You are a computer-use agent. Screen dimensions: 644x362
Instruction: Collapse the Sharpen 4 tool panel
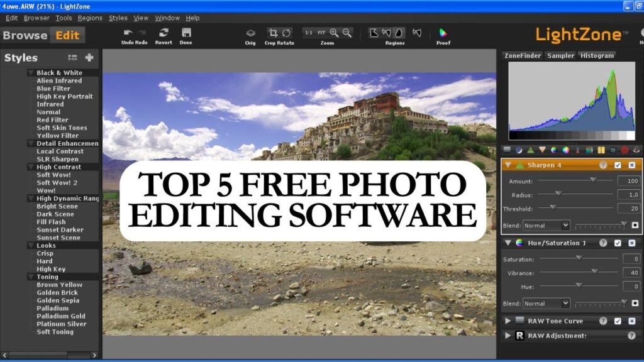tap(508, 165)
